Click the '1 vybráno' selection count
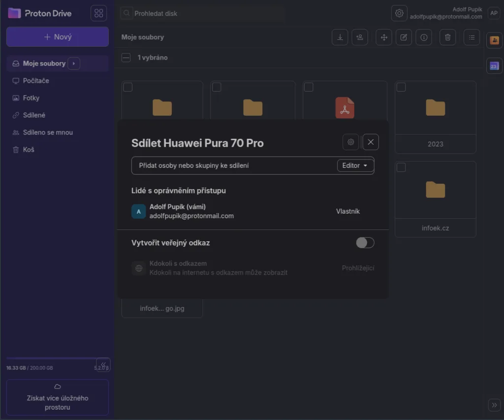The height and width of the screenshot is (420, 504). coord(153,58)
